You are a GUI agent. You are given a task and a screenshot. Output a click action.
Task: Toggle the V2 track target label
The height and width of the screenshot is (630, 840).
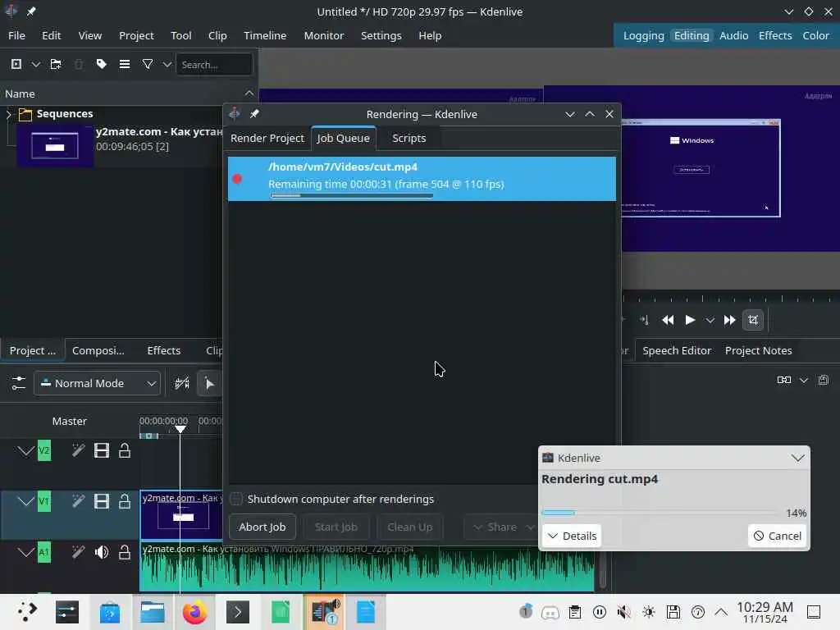click(x=44, y=450)
